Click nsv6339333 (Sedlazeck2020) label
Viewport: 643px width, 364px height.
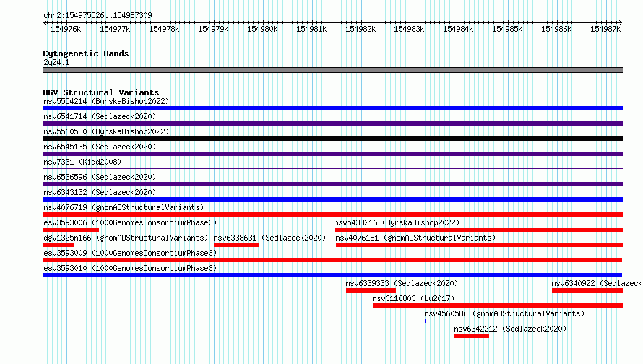click(402, 283)
